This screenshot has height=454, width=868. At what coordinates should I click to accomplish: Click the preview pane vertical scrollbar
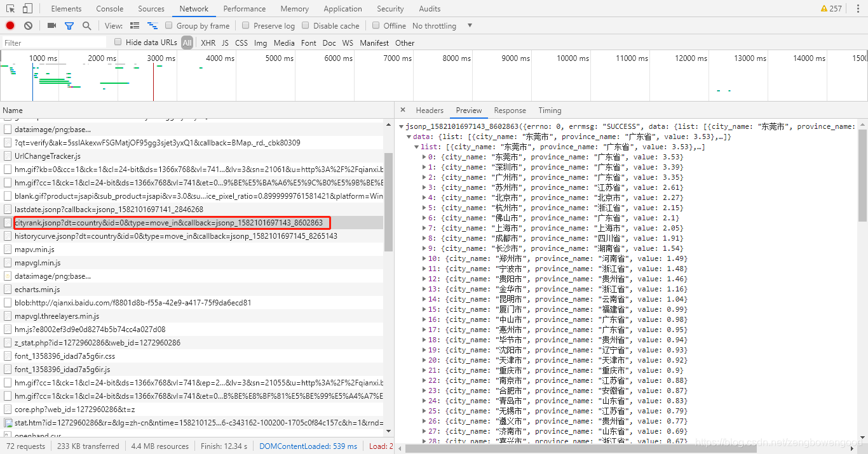click(862, 175)
